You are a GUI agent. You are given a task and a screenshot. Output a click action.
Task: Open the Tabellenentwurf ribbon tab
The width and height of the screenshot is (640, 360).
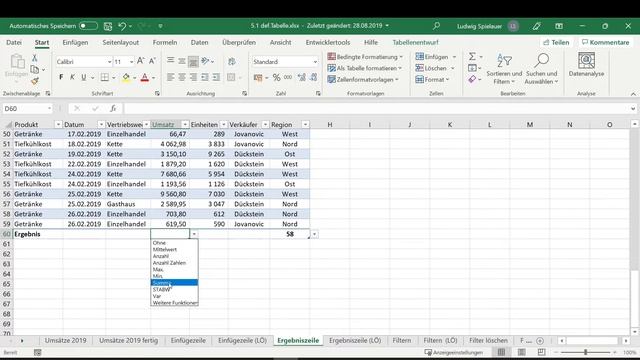tap(416, 42)
